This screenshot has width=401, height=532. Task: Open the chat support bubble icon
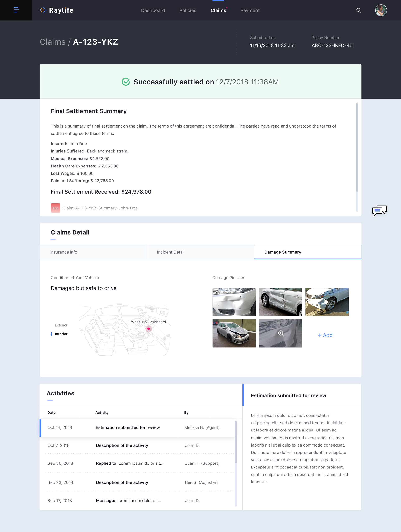point(379,211)
